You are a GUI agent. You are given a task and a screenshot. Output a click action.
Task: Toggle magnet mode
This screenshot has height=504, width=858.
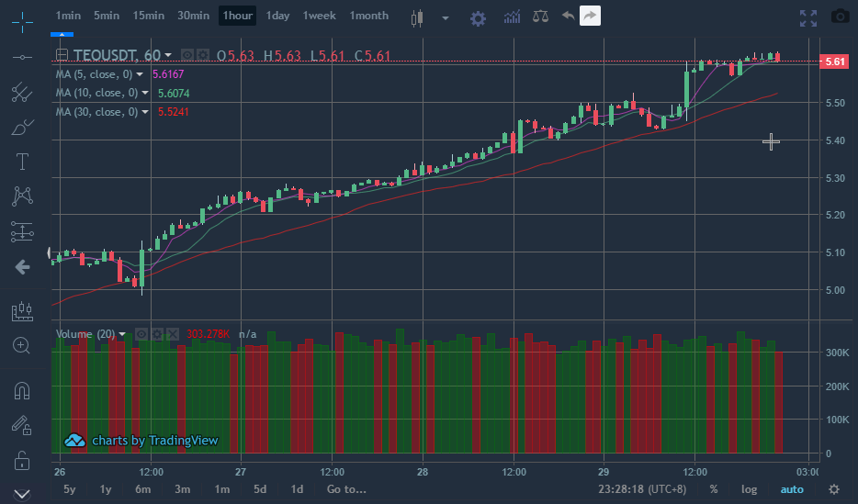pyautogui.click(x=22, y=390)
